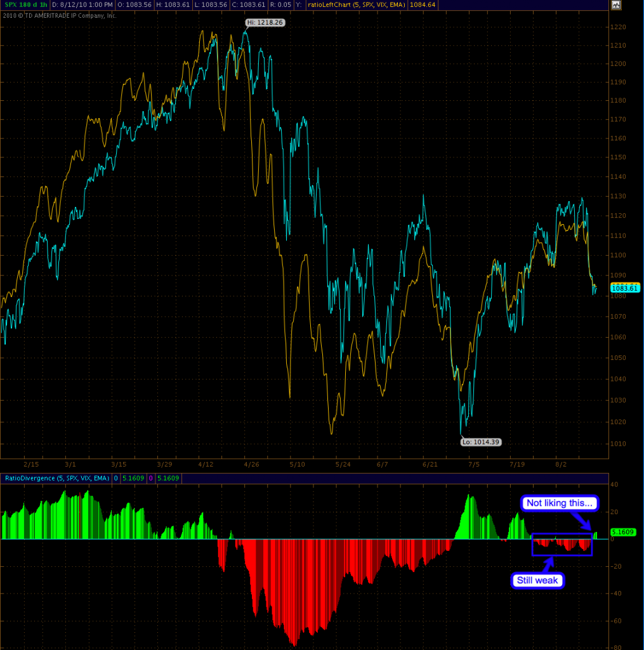Click the chart studies icon at top right
The width and height of the screenshot is (644, 650).
click(616, 5)
